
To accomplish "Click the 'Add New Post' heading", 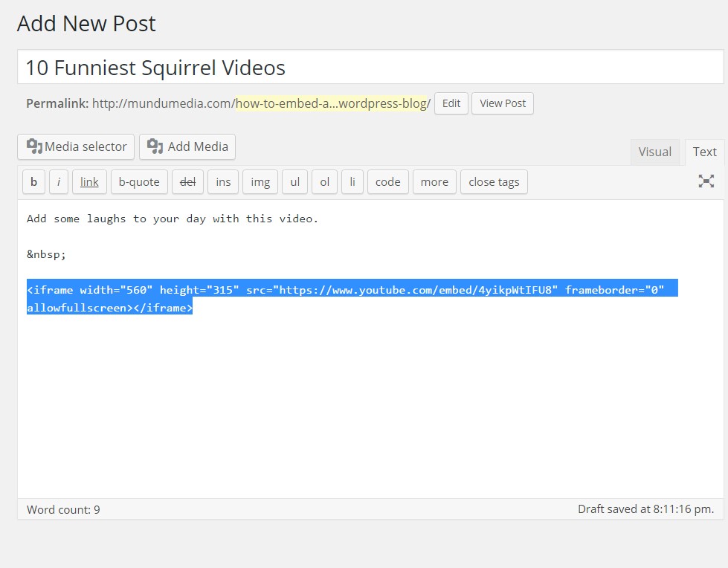I will coord(86,24).
